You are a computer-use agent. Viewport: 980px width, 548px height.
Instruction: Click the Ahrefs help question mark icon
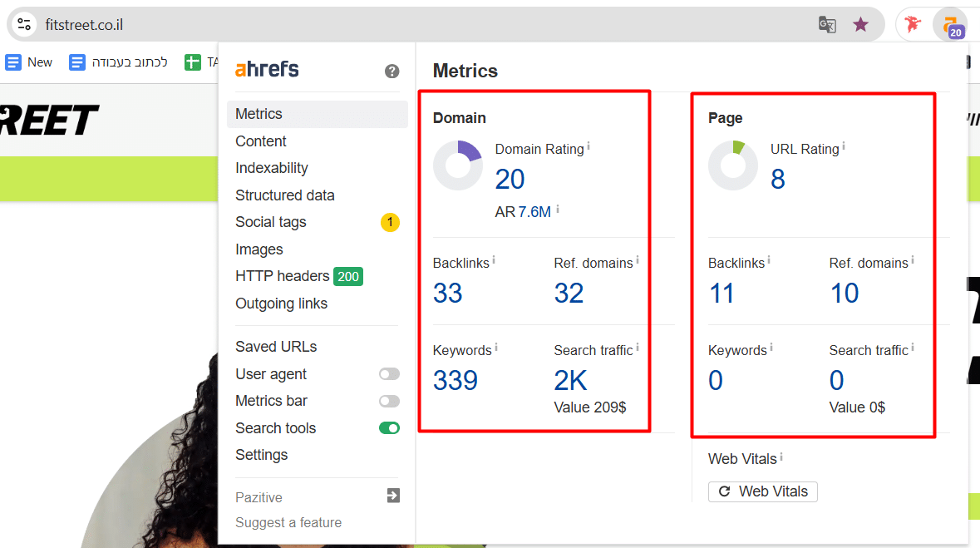[x=392, y=72]
